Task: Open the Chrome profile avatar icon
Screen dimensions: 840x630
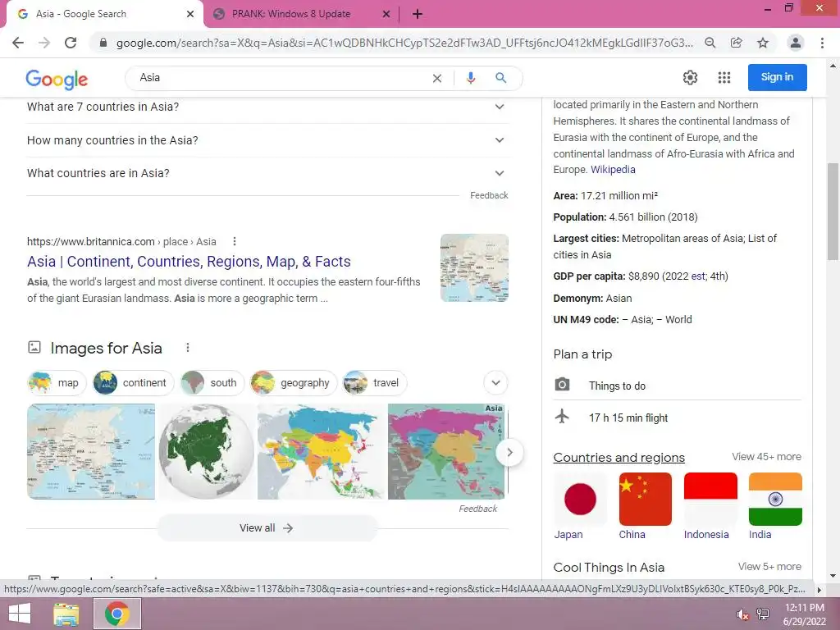Action: (796, 43)
